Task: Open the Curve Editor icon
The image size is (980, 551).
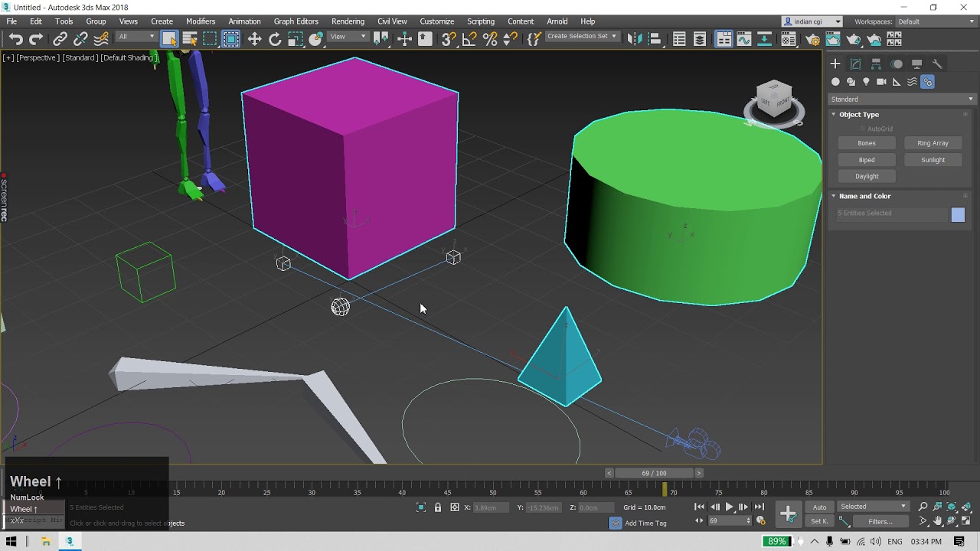Action: (743, 39)
